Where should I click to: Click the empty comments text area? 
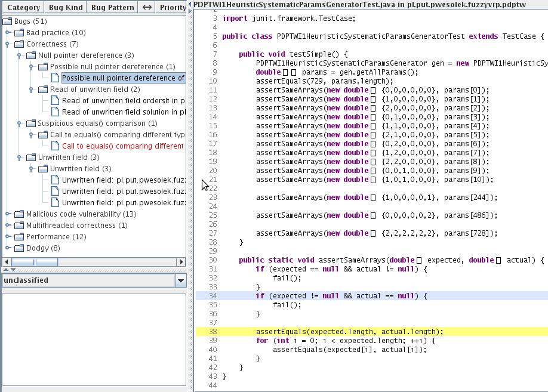[x=94, y=339]
